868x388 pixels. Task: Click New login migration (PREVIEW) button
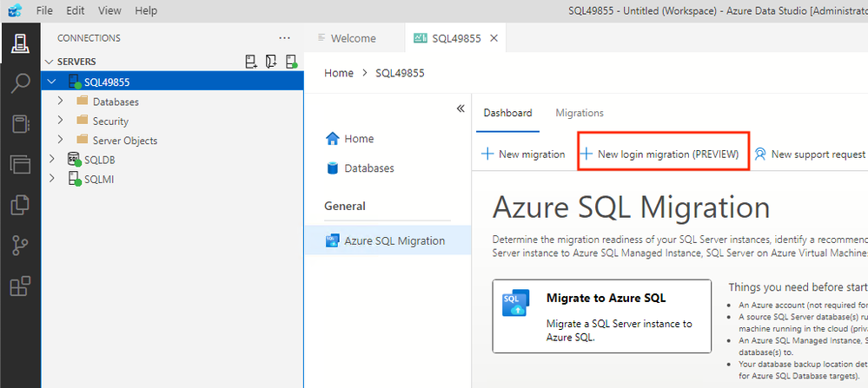[x=660, y=155]
